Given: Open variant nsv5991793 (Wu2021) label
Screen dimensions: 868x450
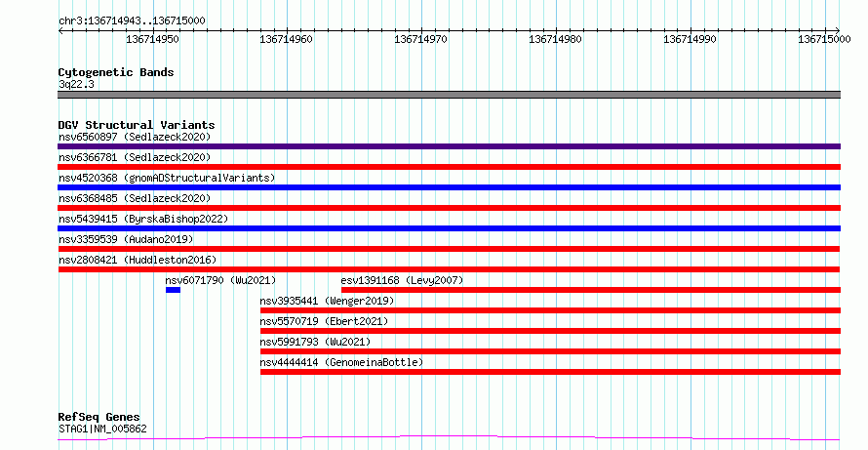Looking at the screenshot, I should [316, 342].
